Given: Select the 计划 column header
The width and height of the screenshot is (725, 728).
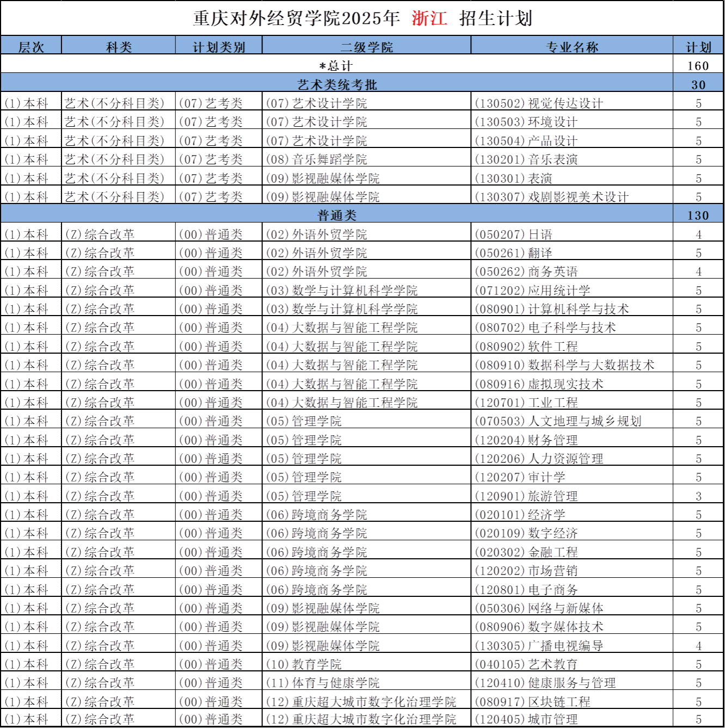Looking at the screenshot, I should (x=698, y=47).
